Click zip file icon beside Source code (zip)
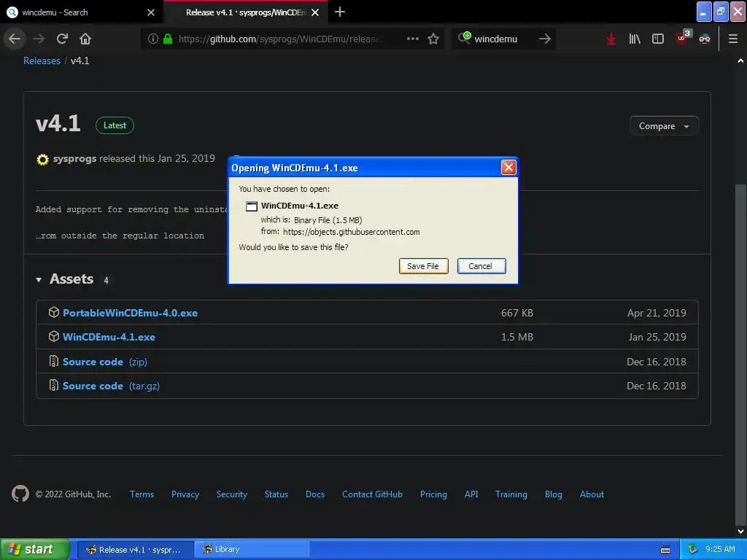The width and height of the screenshot is (747, 560). (x=54, y=361)
